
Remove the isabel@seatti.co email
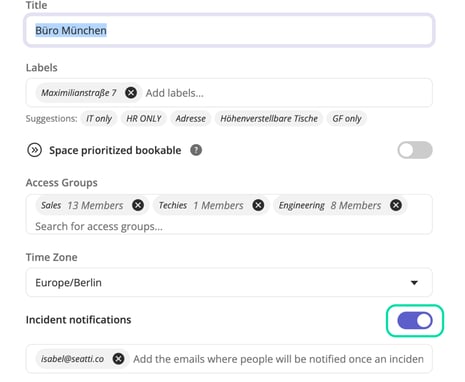click(x=118, y=359)
